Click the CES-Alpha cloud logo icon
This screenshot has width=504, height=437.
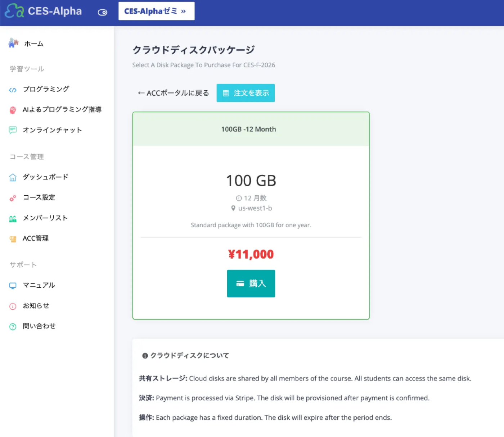[x=14, y=11]
